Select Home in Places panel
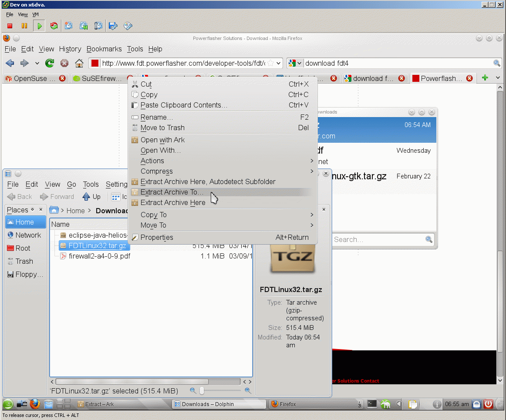506x420 pixels. point(26,222)
